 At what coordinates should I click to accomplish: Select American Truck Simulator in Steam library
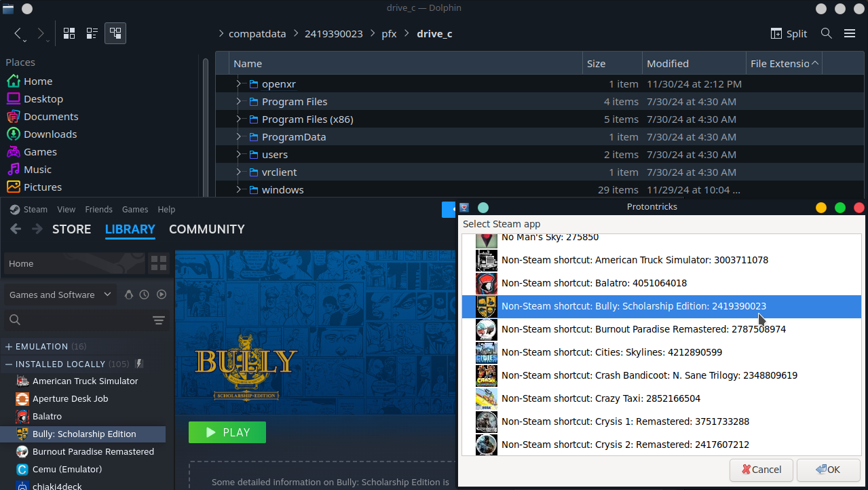click(85, 381)
